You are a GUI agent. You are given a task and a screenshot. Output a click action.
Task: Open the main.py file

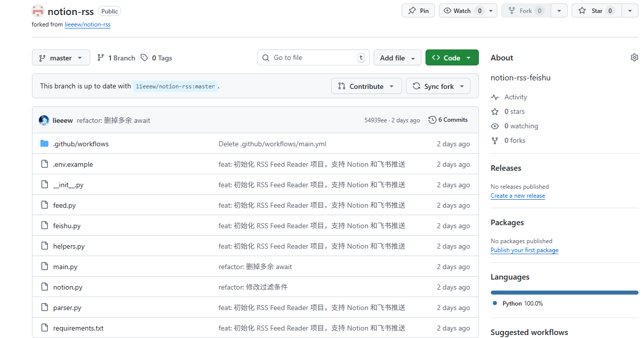point(65,267)
